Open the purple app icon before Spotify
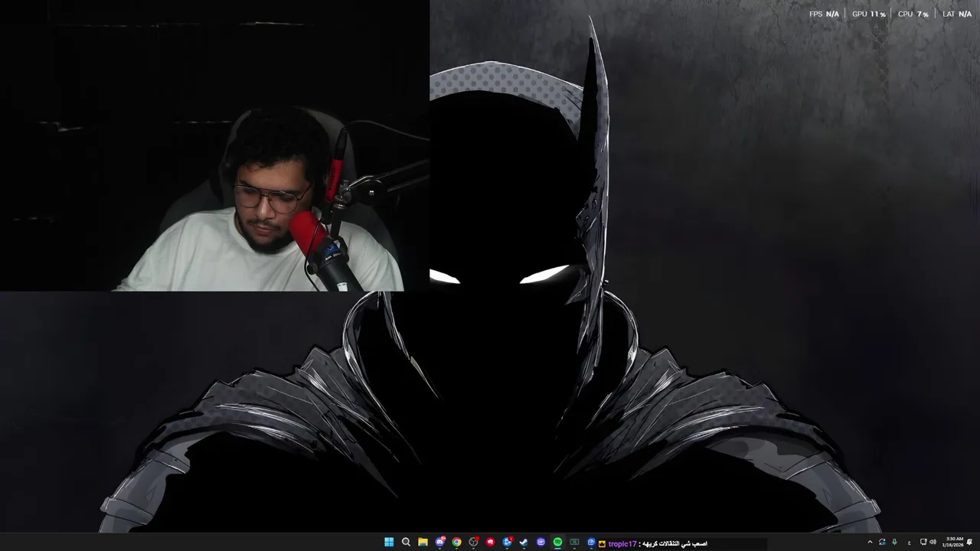Viewport: 980px width, 551px height. point(541,542)
